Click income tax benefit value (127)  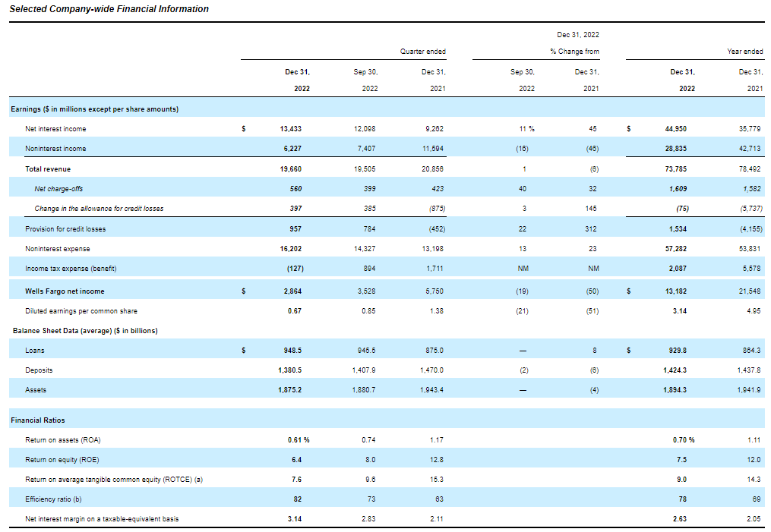(x=295, y=268)
